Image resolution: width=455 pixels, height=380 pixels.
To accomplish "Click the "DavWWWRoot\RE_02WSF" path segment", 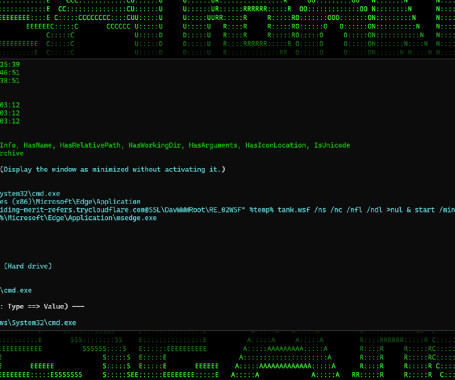I will pyautogui.click(x=203, y=210).
